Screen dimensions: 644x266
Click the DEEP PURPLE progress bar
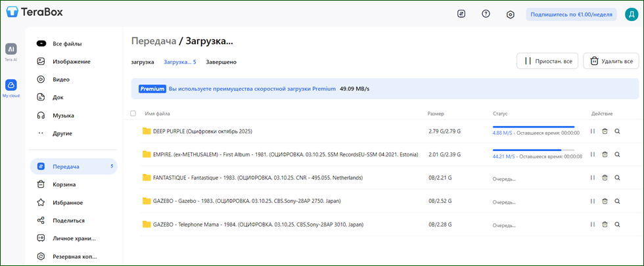click(534, 127)
